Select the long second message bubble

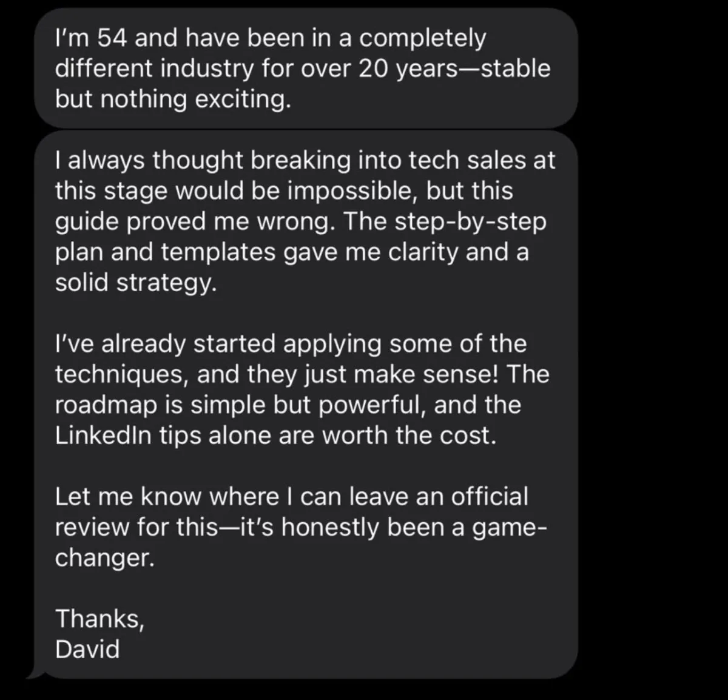tap(306, 404)
